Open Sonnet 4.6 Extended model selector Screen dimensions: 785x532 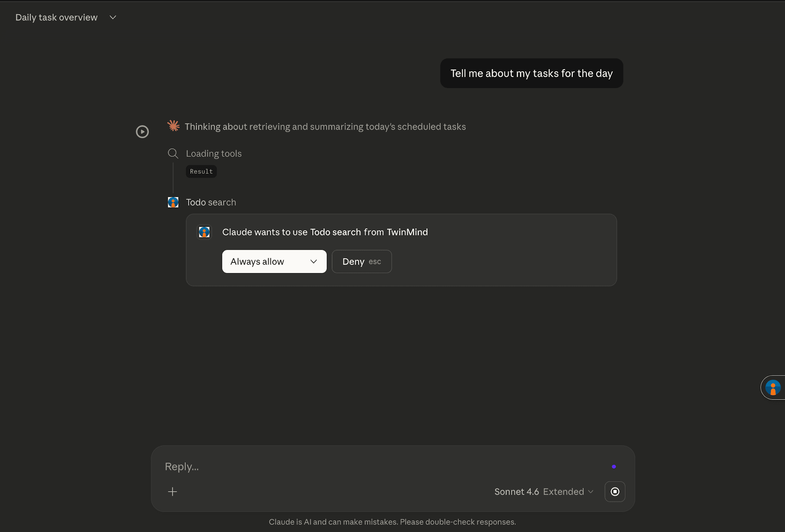point(544,491)
